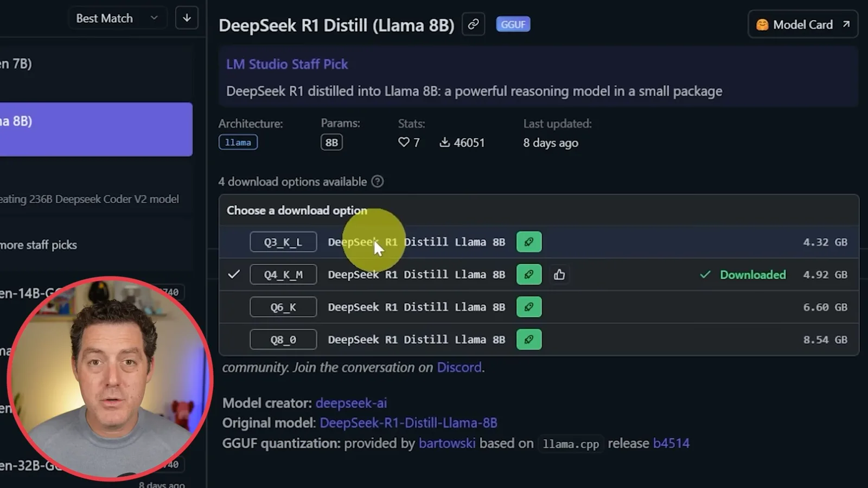Viewport: 868px width, 488px height.
Task: Open the DeepSeek-R1-Distill-Llama-8B original model link
Action: 409,422
